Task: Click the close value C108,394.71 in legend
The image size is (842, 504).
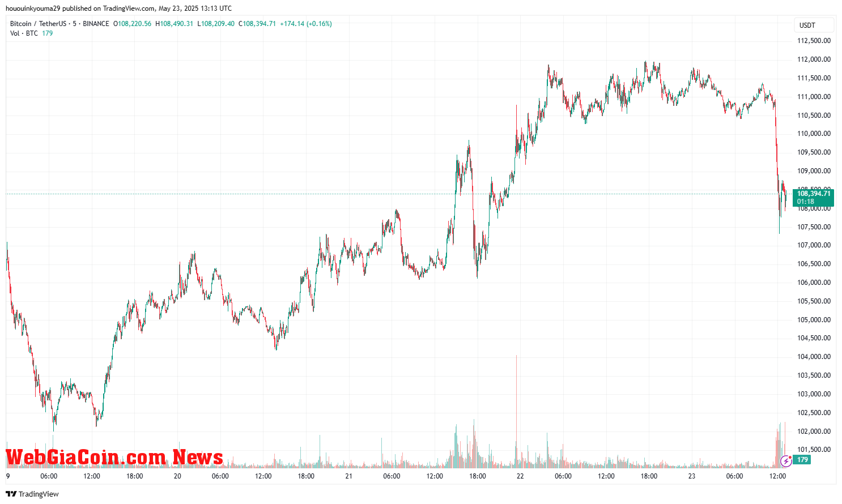Action: point(257,24)
